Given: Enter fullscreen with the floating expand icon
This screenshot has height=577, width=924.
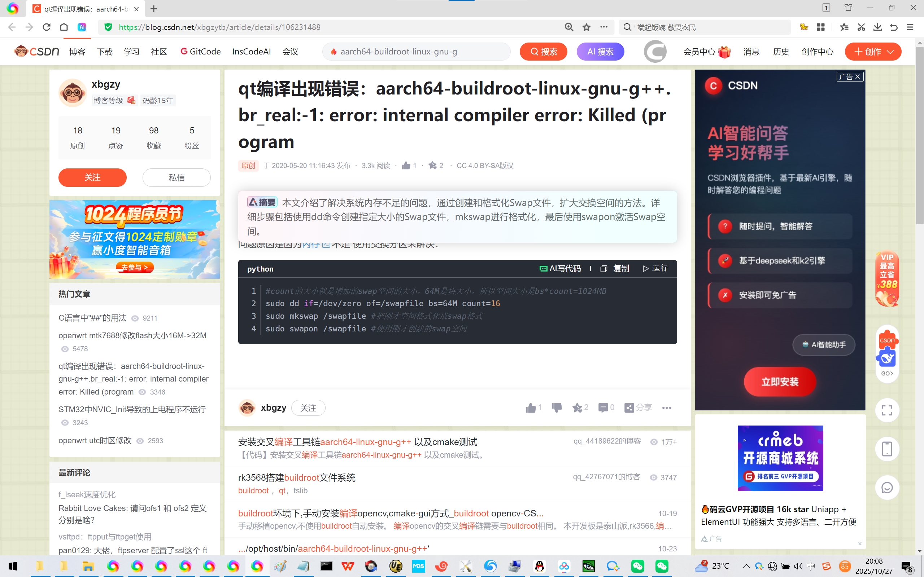Looking at the screenshot, I should pyautogui.click(x=886, y=411).
